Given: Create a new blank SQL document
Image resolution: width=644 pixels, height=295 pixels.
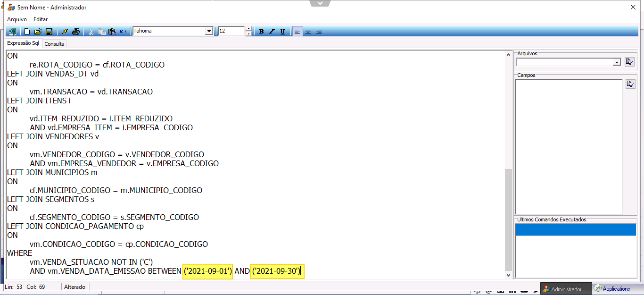Looking at the screenshot, I should tap(27, 32).
